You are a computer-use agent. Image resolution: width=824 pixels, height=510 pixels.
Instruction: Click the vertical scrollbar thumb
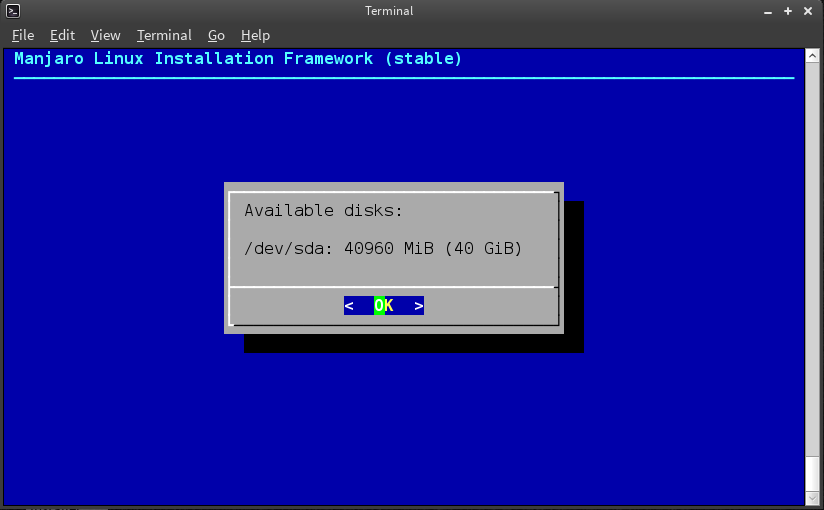(812, 474)
